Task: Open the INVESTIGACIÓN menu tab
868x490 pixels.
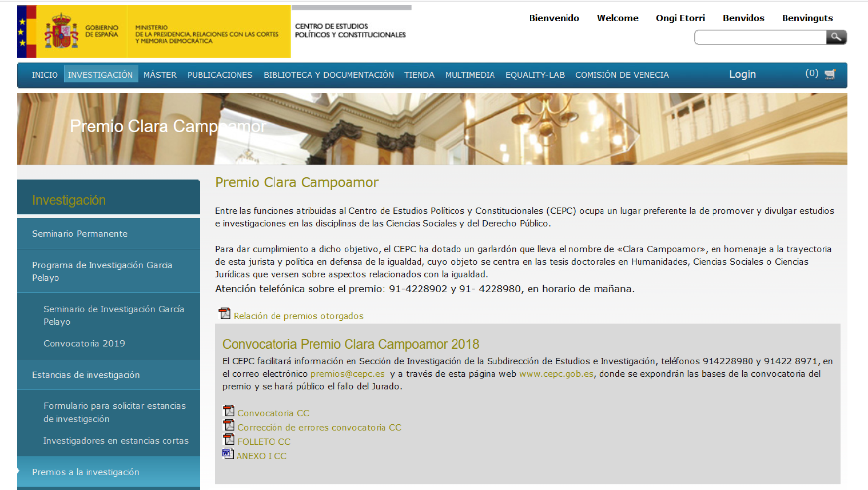Action: click(101, 75)
